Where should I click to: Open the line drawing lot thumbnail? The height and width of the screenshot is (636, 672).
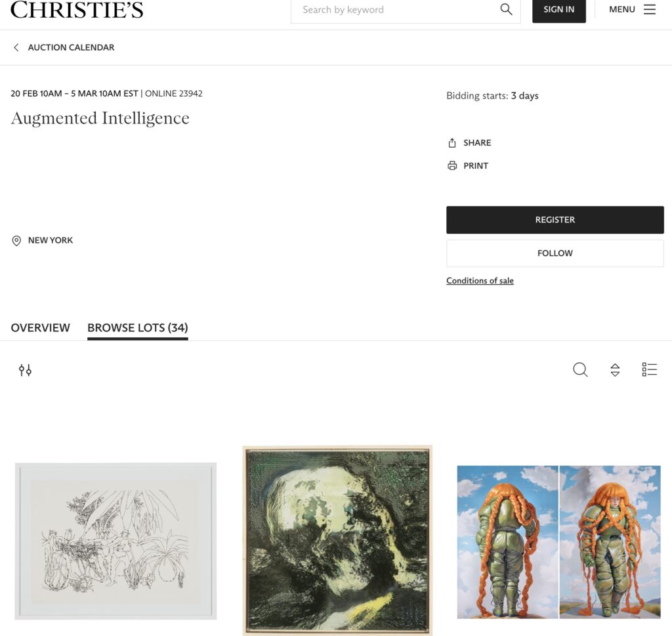[x=115, y=541]
